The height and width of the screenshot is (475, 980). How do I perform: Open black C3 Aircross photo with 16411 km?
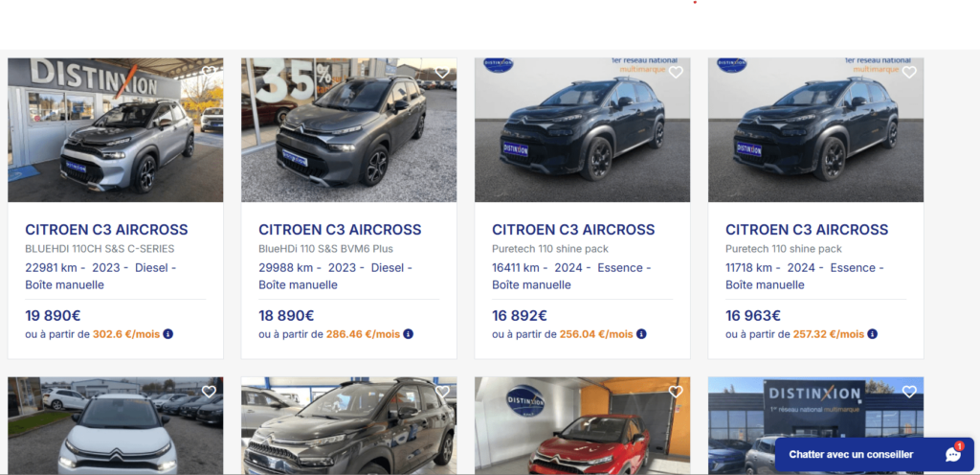coord(583,130)
